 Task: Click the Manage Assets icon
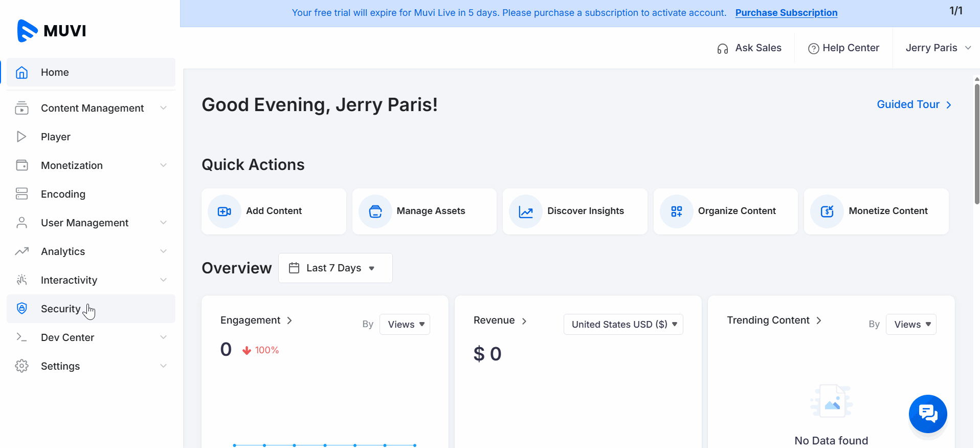pyautogui.click(x=375, y=211)
